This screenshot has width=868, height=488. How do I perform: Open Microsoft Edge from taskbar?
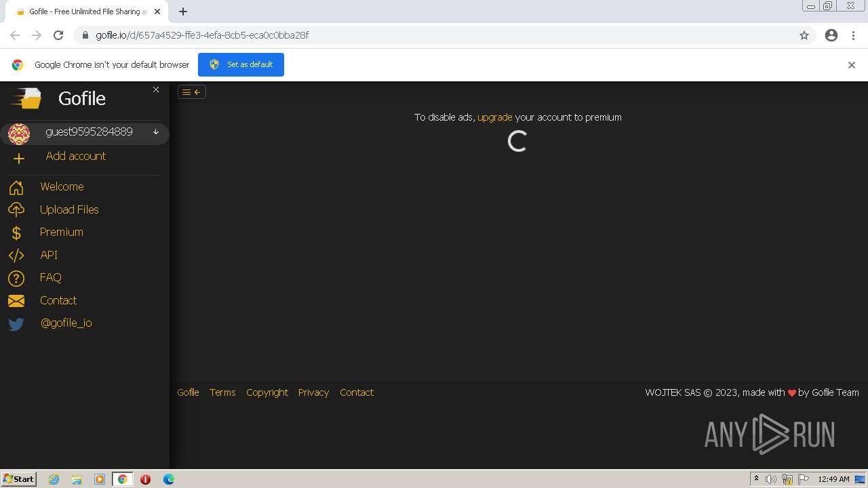tap(168, 479)
